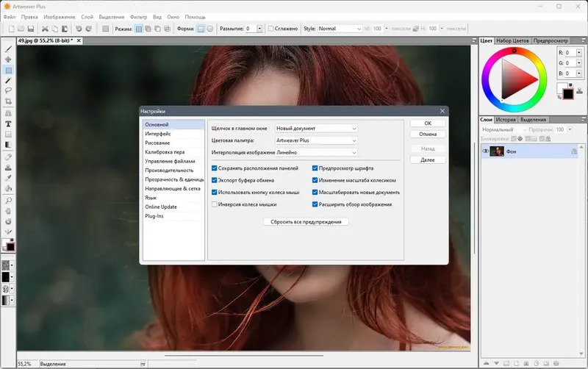The image size is (588, 369).
Task: Click the Undo arrow in the toolbar
Action: click(79, 29)
